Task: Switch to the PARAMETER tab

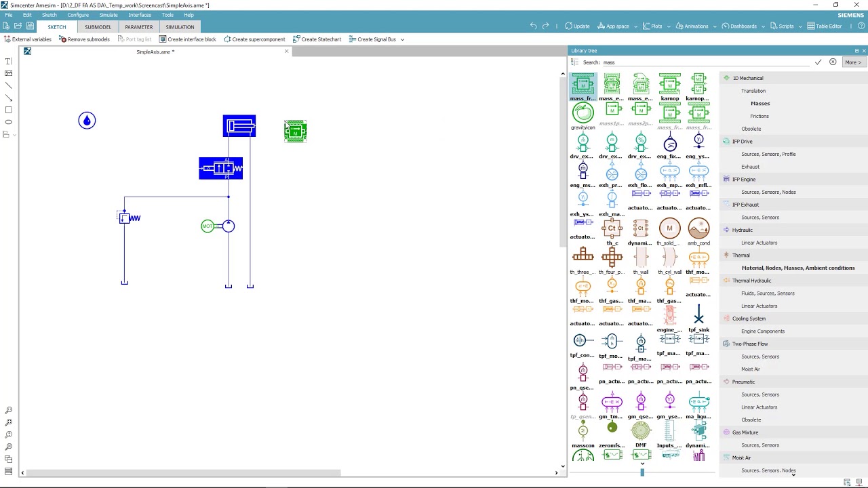Action: point(138,27)
